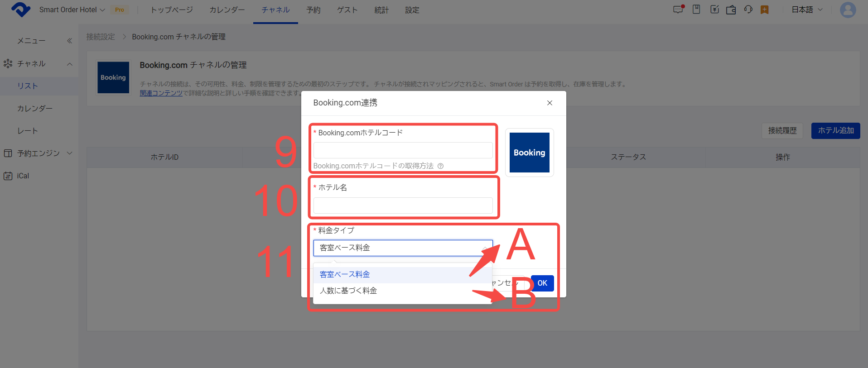868x368 pixels.
Task: Open the bookmark guide icon
Action: [696, 10]
